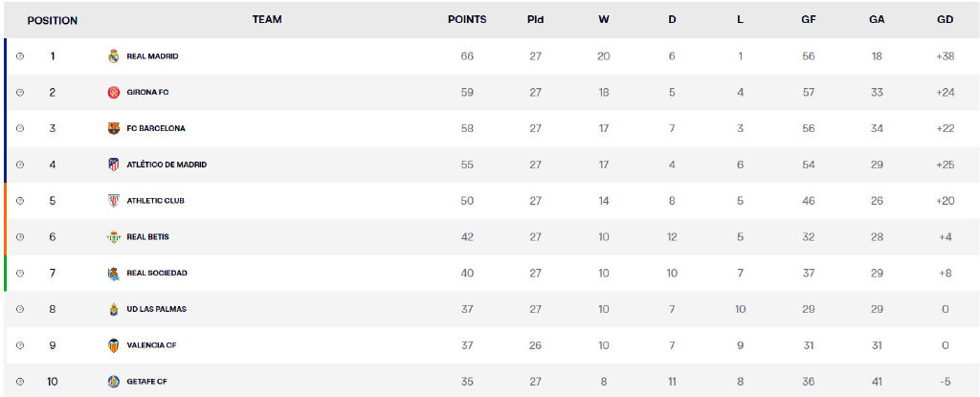Click the GD column header
980x397 pixels.
click(946, 20)
